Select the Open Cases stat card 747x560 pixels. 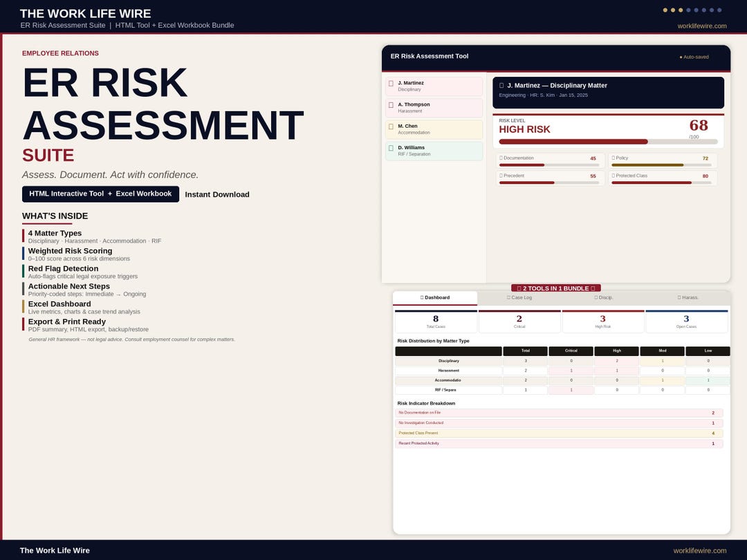click(x=687, y=321)
